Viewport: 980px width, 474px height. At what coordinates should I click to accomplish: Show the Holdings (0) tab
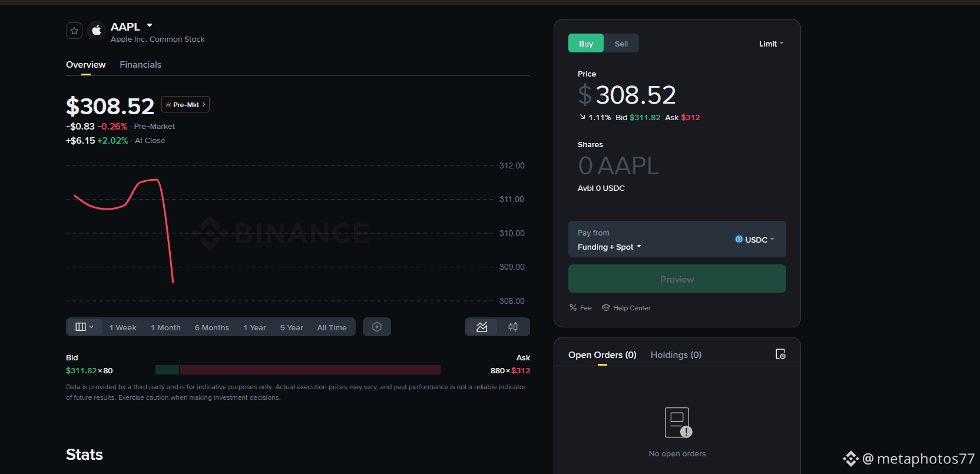point(676,355)
